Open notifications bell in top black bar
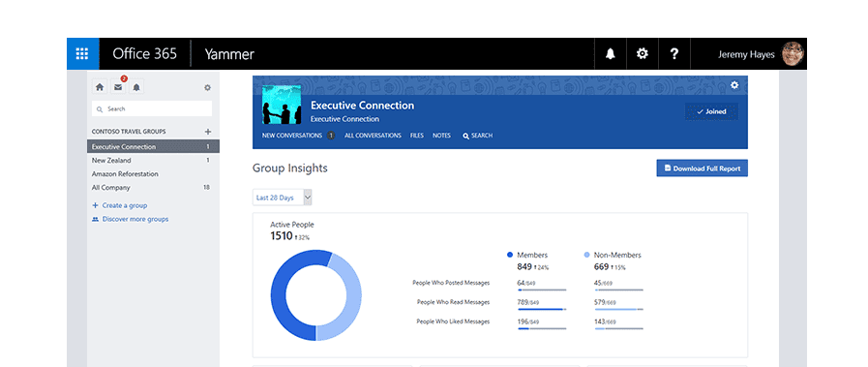 pos(610,53)
